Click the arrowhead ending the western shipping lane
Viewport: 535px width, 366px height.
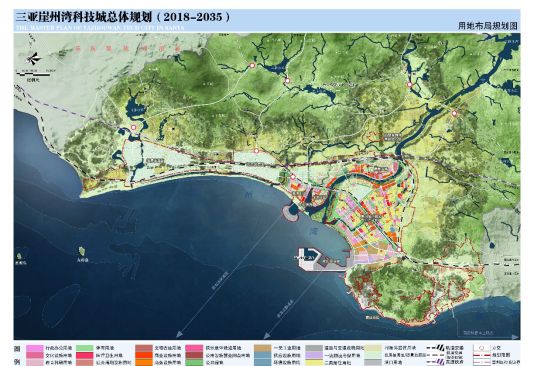tap(179, 334)
